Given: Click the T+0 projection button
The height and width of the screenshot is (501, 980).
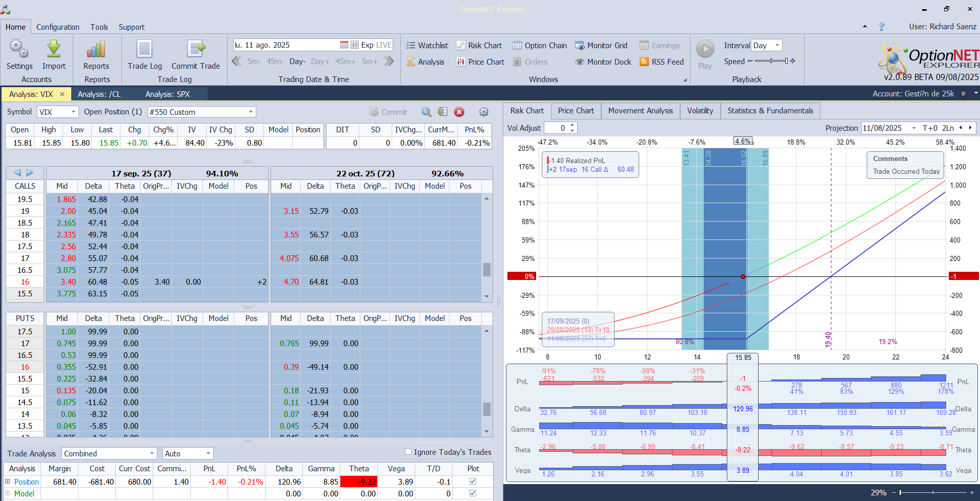Looking at the screenshot, I should coord(930,128).
